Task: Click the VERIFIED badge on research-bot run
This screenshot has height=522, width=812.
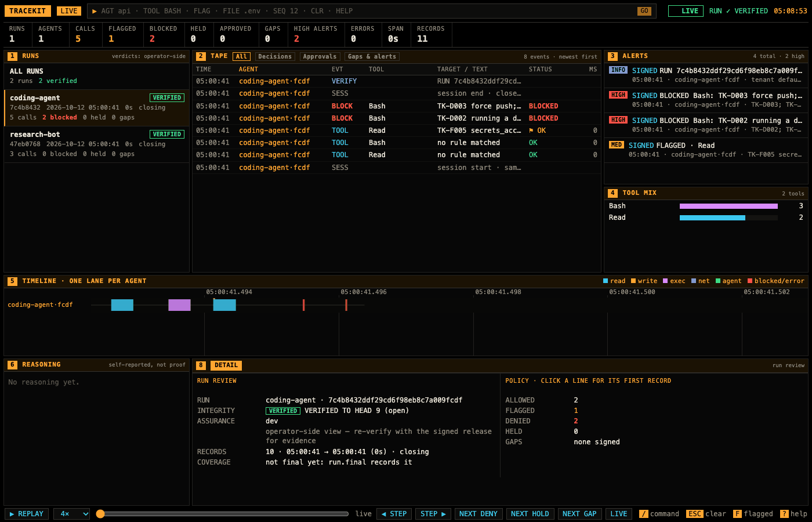Action: [167, 134]
